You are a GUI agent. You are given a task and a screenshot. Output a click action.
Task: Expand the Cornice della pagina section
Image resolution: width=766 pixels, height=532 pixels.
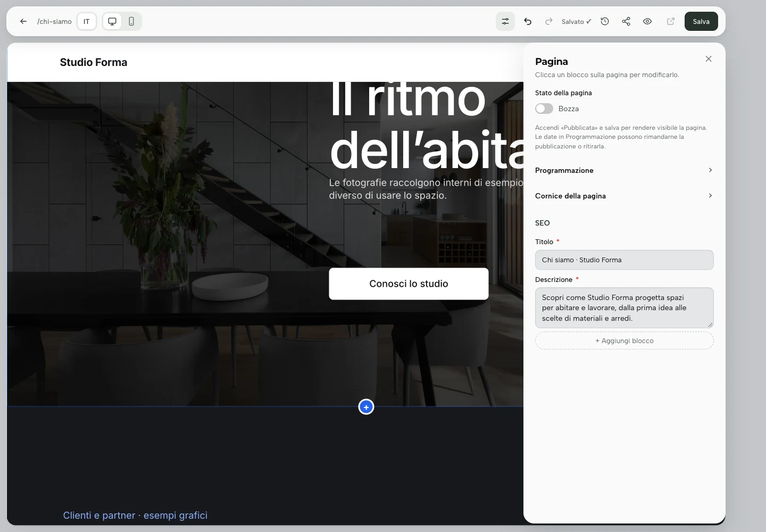pos(625,196)
